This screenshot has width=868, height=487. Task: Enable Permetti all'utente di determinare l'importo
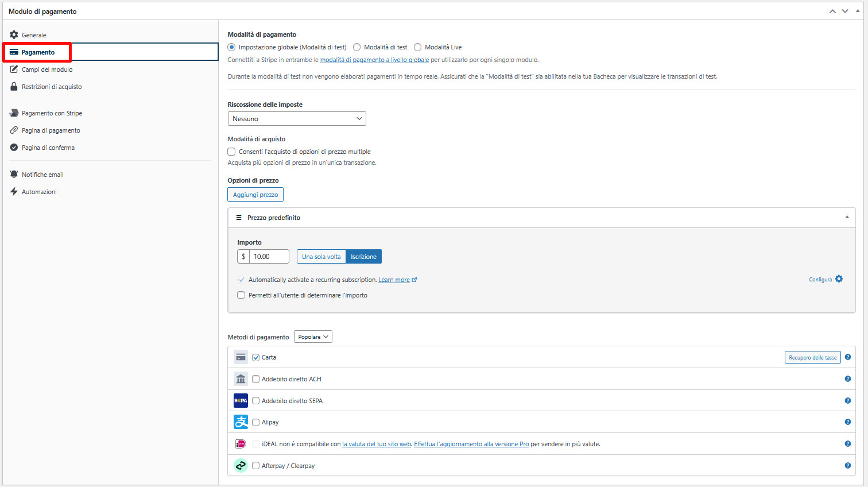(241, 295)
